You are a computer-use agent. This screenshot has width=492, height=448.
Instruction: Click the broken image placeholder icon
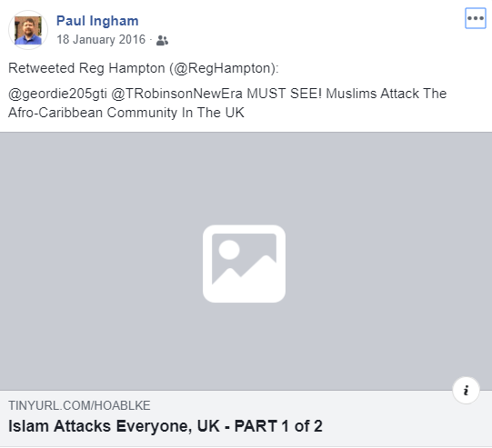pos(244,264)
